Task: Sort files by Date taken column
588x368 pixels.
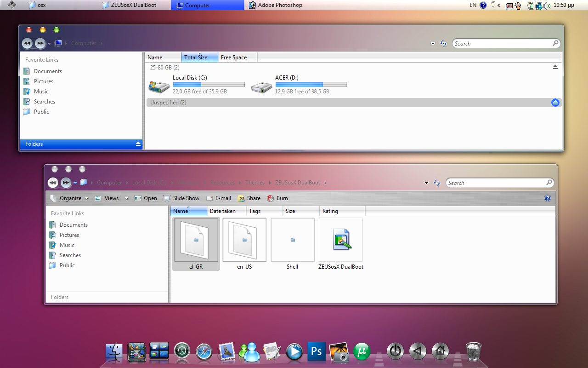Action: (x=226, y=211)
